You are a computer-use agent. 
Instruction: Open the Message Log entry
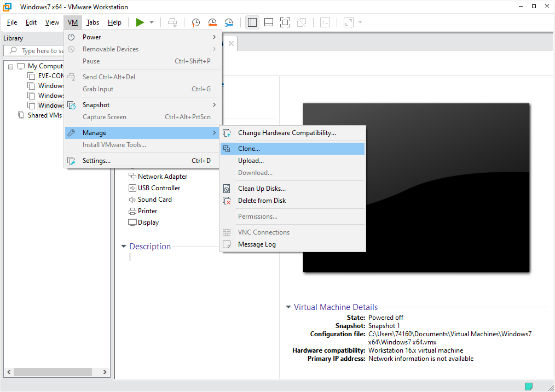point(292,244)
